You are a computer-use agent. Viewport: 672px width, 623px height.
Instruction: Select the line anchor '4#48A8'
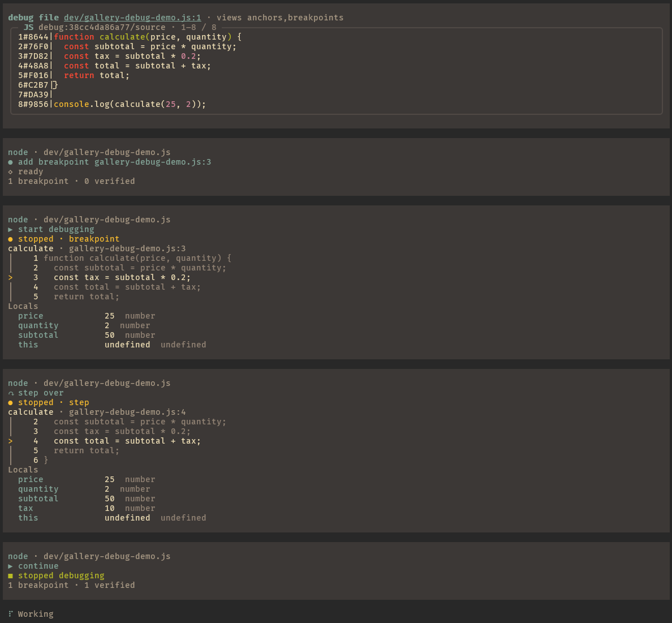pyautogui.click(x=33, y=66)
